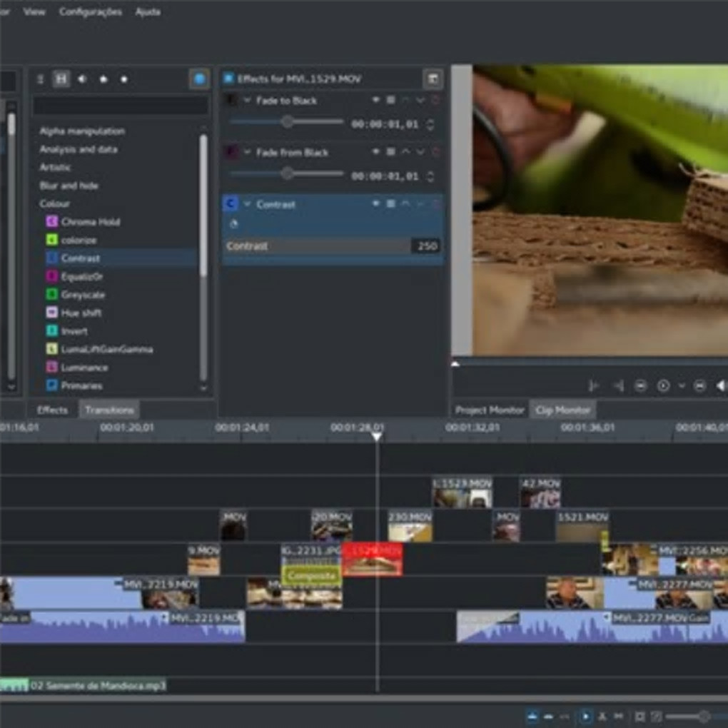Show audio effects using speaker icon
Screen dimensions: 728x728
tap(82, 79)
